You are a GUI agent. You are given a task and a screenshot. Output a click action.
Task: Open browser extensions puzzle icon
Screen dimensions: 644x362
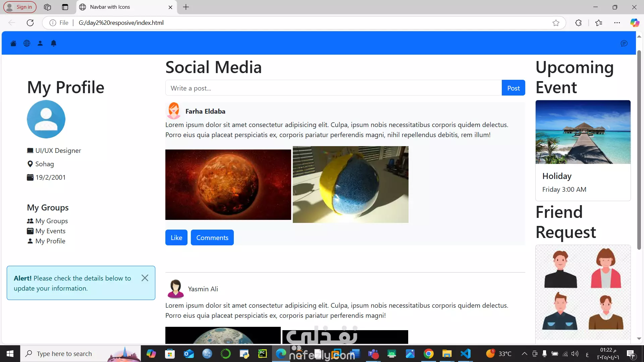coord(578,23)
